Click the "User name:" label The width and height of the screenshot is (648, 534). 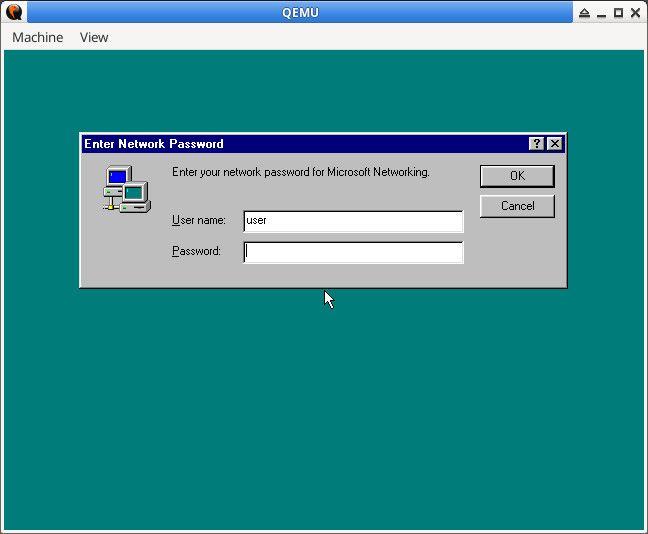[199, 220]
